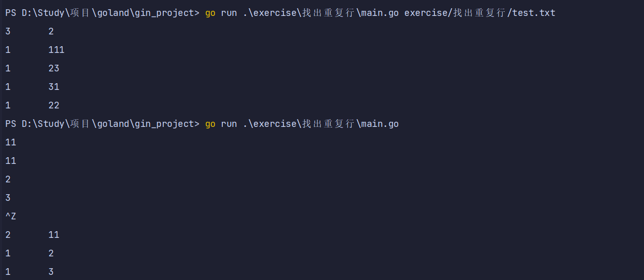Click the second typed input line '11'
The image size is (644, 280).
tap(11, 161)
